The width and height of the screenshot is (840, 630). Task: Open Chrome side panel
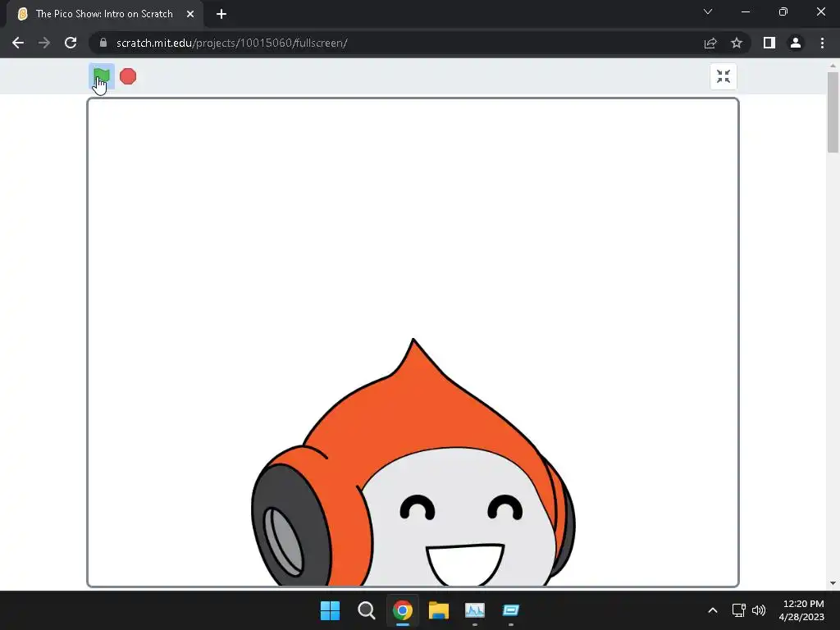coord(769,43)
